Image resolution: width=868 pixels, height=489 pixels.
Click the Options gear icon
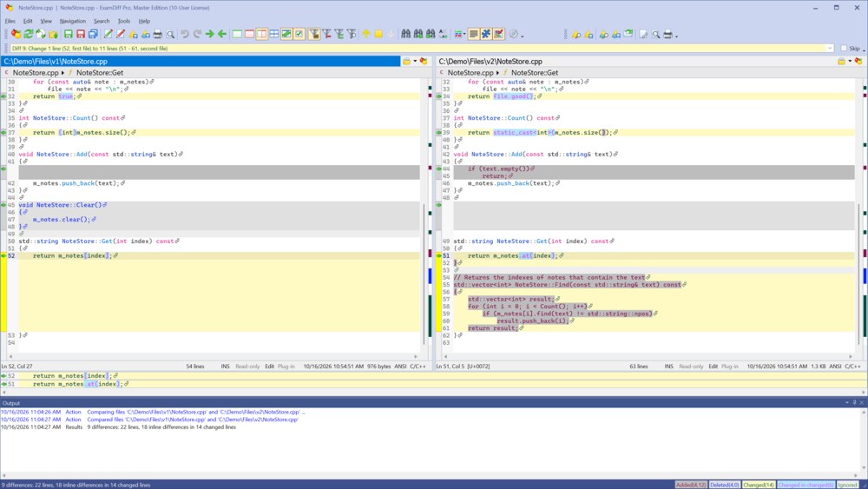513,35
